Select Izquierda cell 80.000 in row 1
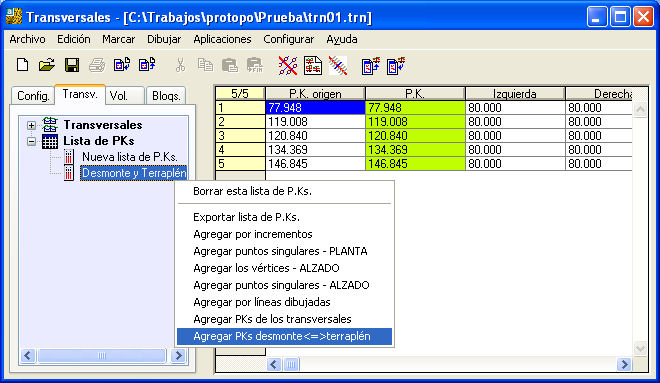Screen dimensions: 660x383 coord(515,108)
